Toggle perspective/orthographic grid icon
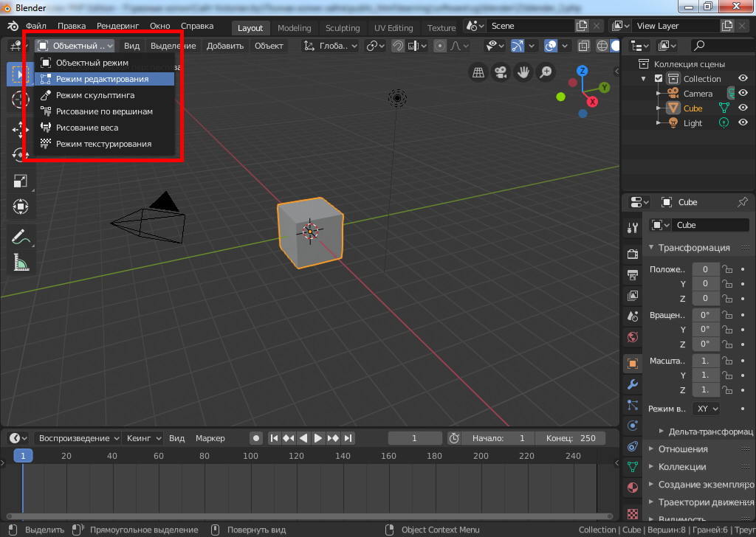Screen dimensions: 756x537 click(x=478, y=72)
